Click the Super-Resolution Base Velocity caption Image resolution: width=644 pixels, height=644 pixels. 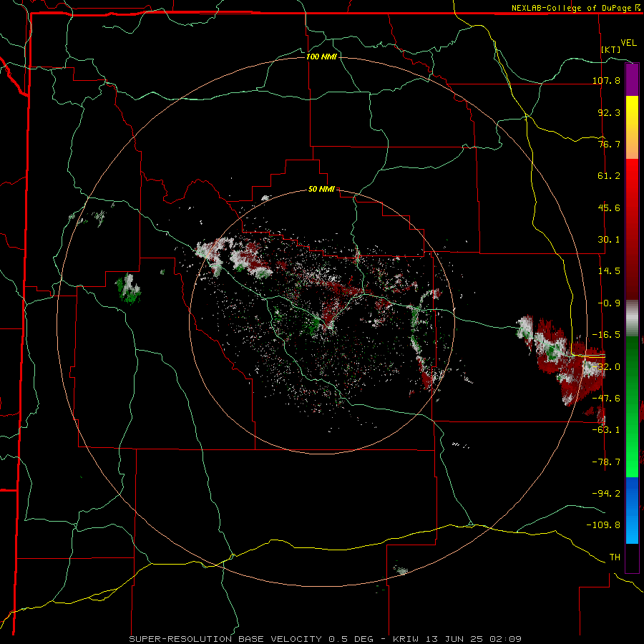[x=326, y=639]
